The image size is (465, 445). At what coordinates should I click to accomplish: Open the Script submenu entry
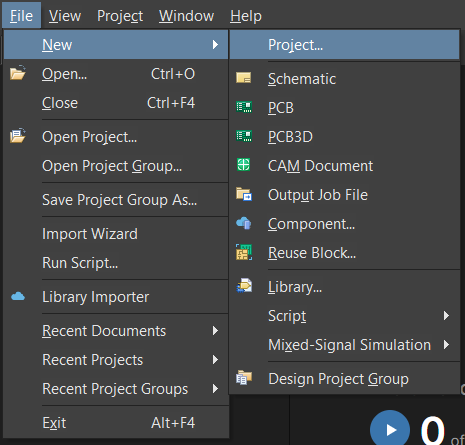coord(344,316)
